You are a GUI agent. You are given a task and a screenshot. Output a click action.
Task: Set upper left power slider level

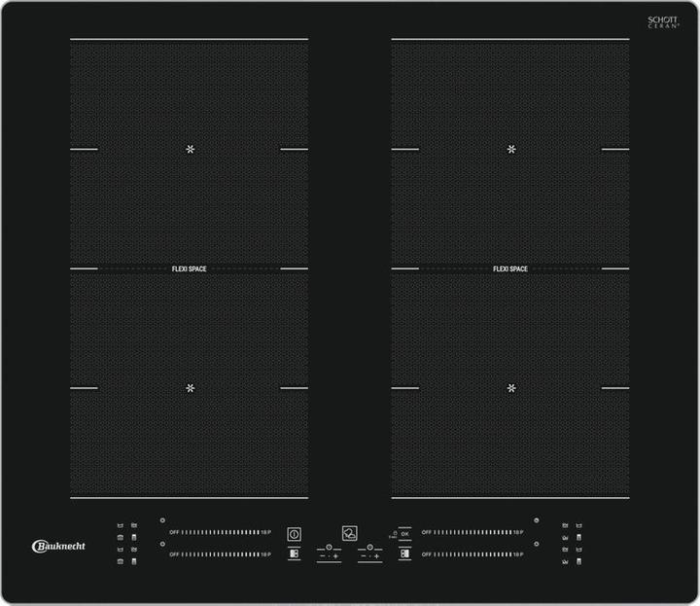pos(220,532)
